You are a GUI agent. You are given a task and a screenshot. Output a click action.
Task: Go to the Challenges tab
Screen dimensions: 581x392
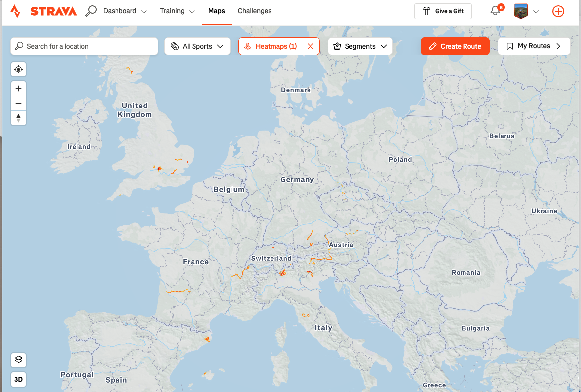[x=255, y=11]
